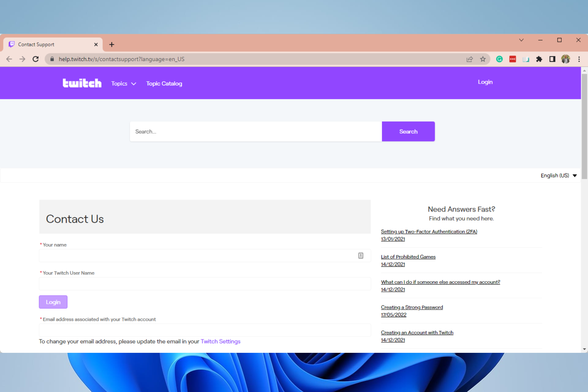This screenshot has height=392, width=588.
Task: Click the 13/01/2021 date link
Action: (x=393, y=239)
